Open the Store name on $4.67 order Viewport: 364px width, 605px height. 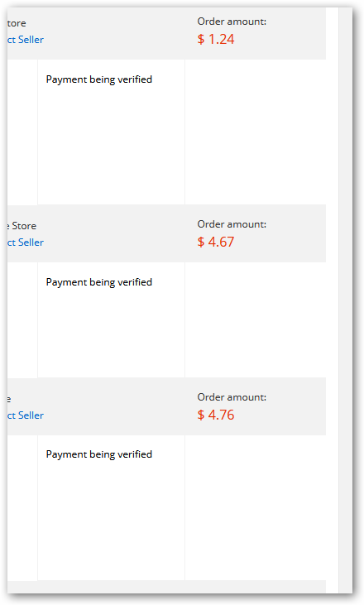coord(22,226)
